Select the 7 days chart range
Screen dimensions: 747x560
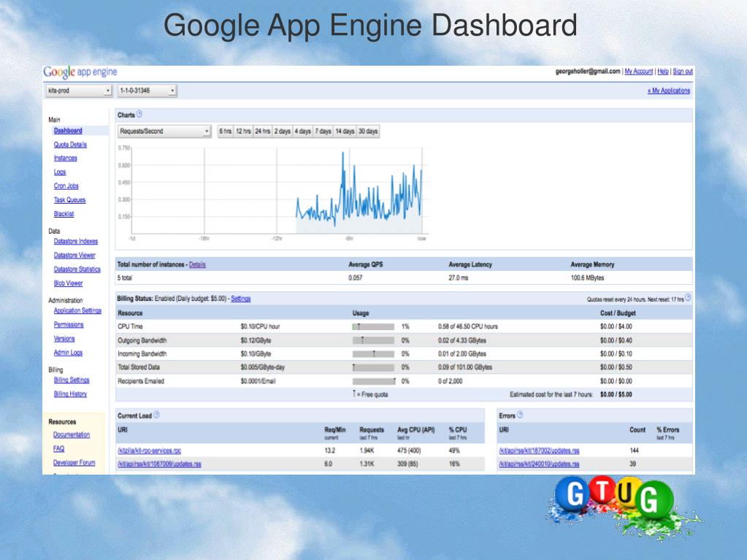[323, 131]
